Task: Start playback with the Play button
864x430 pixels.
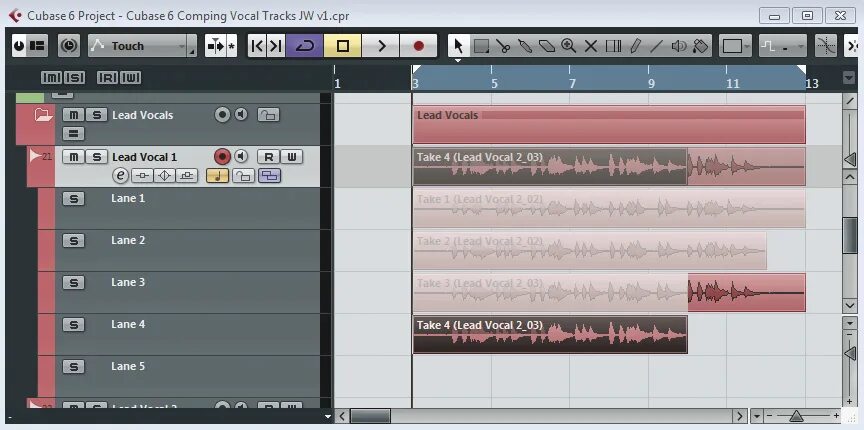Action: (x=380, y=46)
